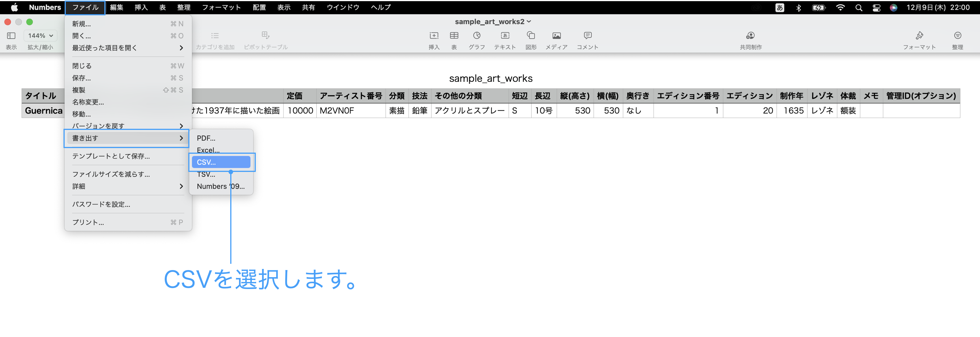
Task: Click the Wi-Fi status icon
Action: [840, 8]
